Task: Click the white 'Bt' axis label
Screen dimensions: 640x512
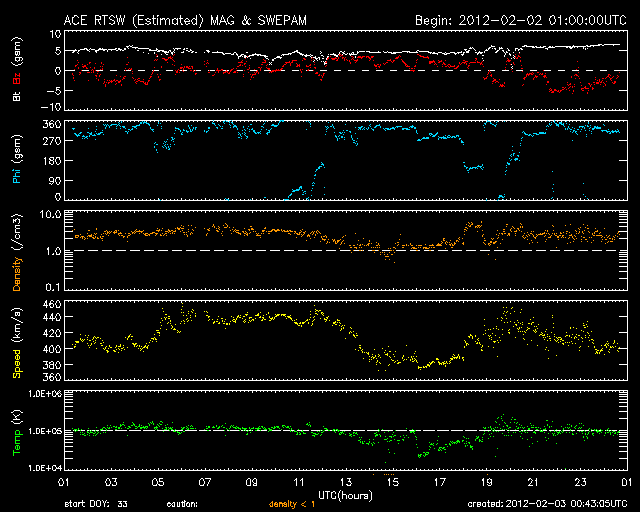Action: pyautogui.click(x=17, y=96)
